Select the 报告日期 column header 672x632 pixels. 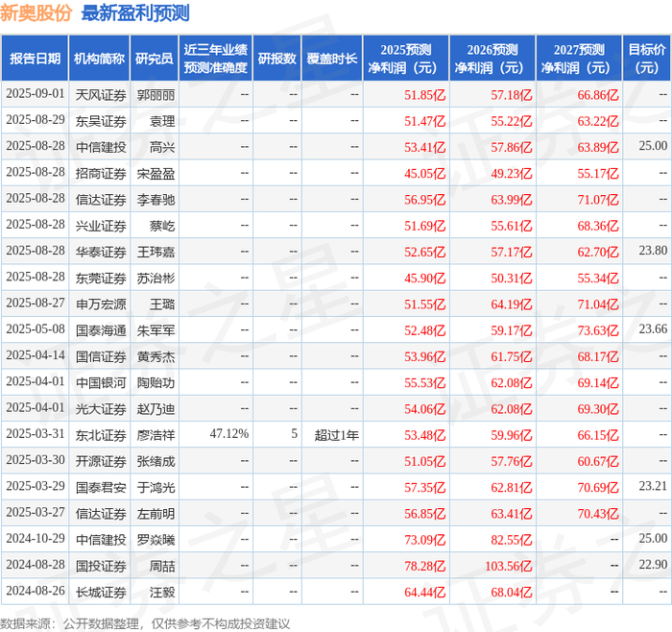pyautogui.click(x=35, y=59)
